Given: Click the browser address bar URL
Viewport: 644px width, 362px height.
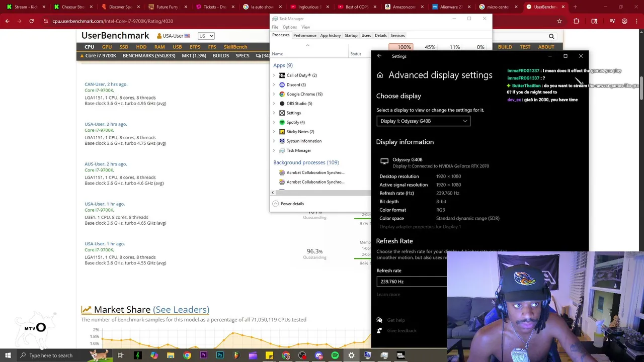Looking at the screenshot, I should click(113, 21).
